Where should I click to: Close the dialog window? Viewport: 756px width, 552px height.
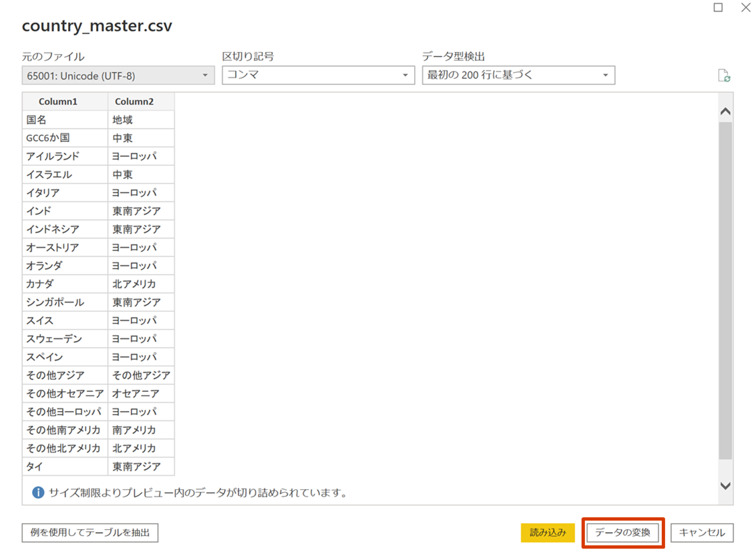click(745, 7)
